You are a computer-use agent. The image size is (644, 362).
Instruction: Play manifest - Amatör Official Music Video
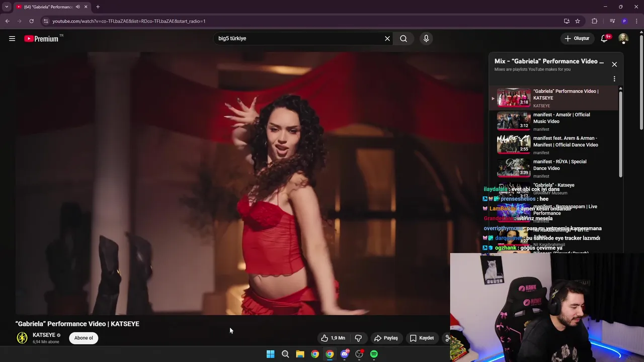click(553, 122)
